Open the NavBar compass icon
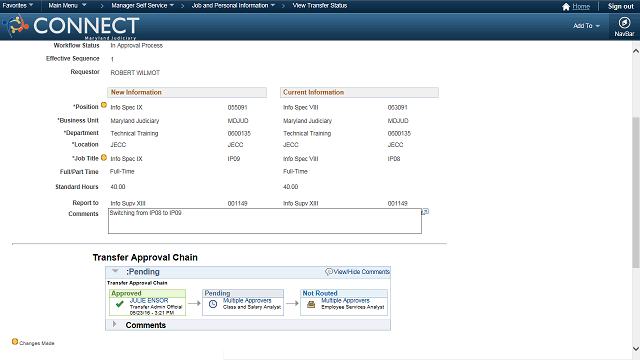This screenshot has width=640, height=360. point(624,22)
